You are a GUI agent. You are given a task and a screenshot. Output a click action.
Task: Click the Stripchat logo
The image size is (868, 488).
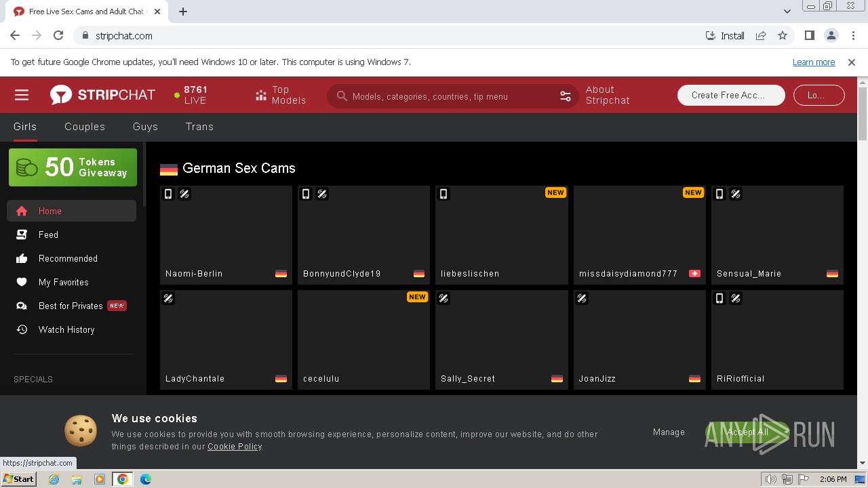coord(102,95)
